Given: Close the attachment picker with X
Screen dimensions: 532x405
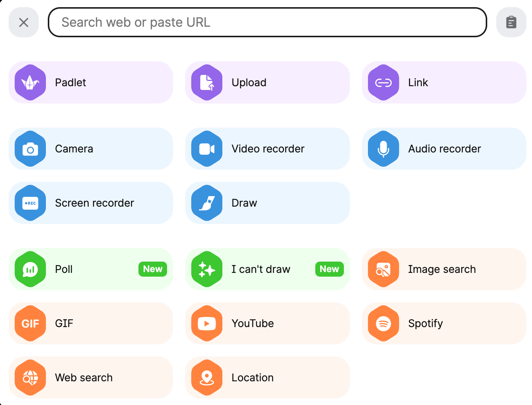Looking at the screenshot, I should pos(24,22).
